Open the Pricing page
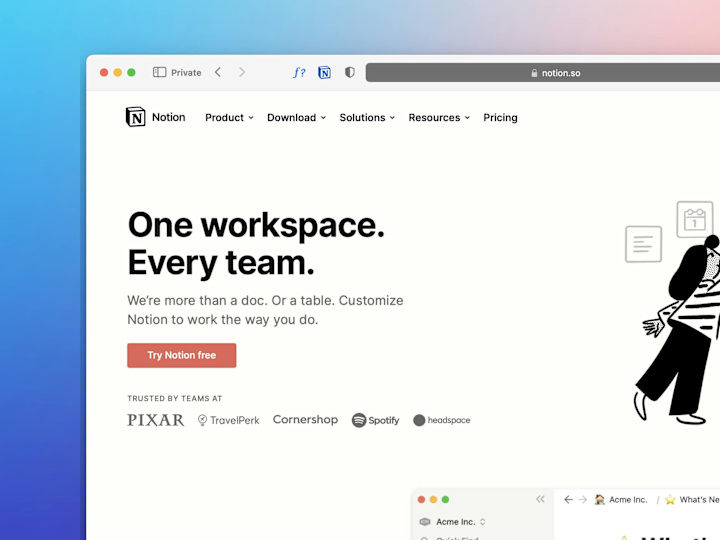This screenshot has height=540, width=720. pyautogui.click(x=500, y=118)
